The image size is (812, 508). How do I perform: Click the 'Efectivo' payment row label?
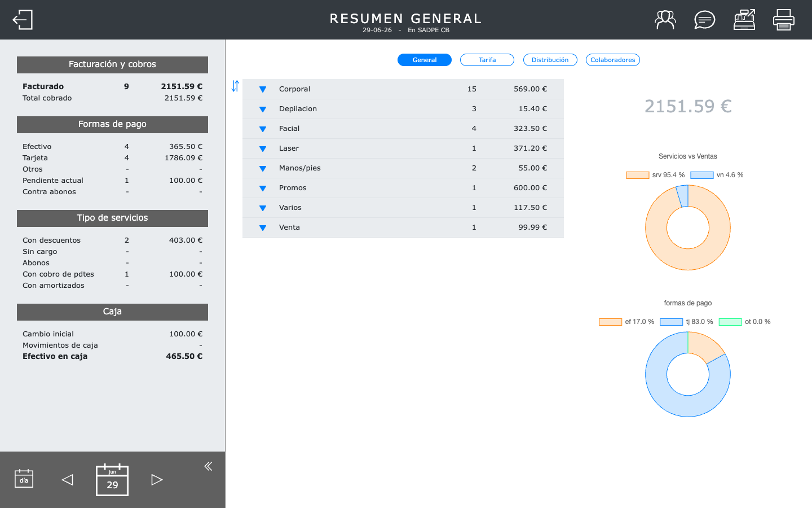[37, 146]
